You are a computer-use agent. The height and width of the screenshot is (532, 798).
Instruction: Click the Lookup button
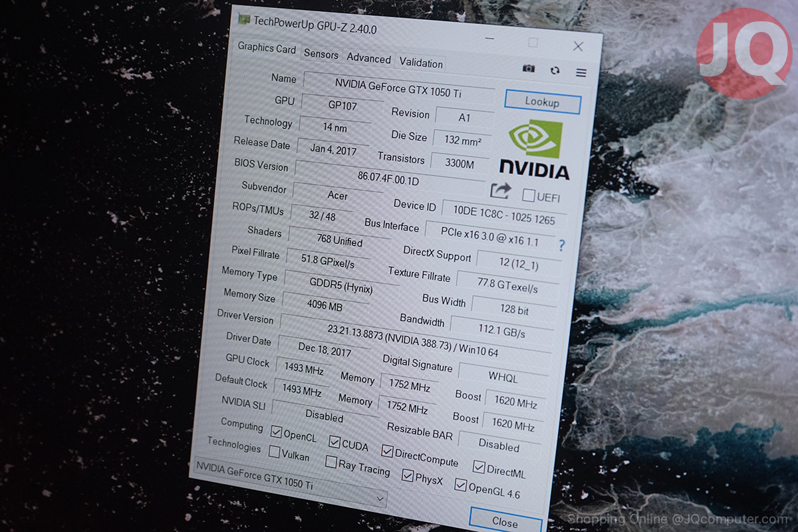point(543,102)
